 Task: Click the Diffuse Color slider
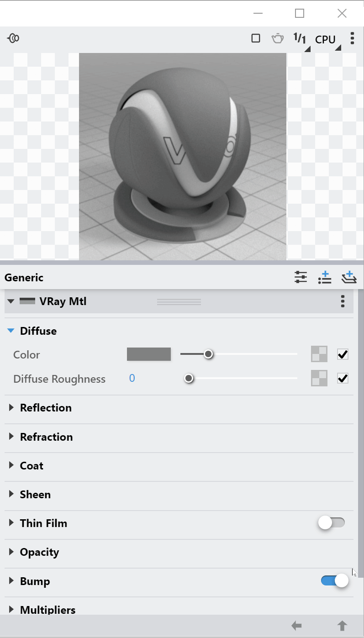tap(239, 354)
